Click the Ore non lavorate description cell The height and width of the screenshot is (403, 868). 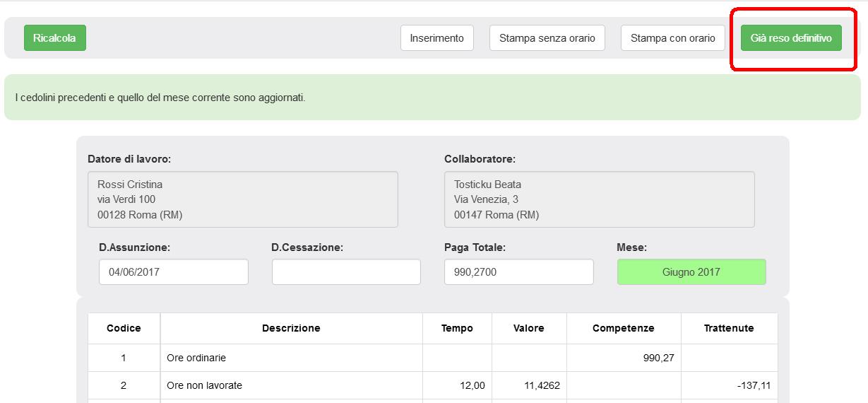(x=204, y=386)
